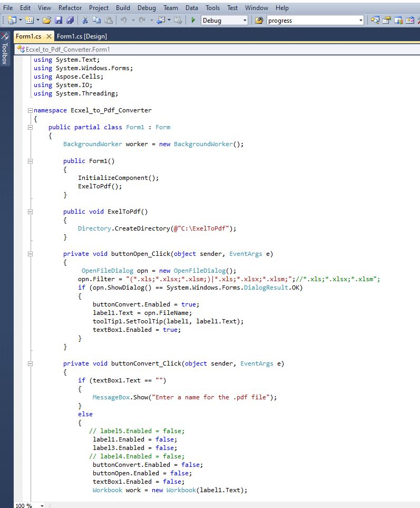Collapse the Ecxel_to_Pdf_Converter namespace block
Screen dimensions: 420x508
[x=30, y=111]
